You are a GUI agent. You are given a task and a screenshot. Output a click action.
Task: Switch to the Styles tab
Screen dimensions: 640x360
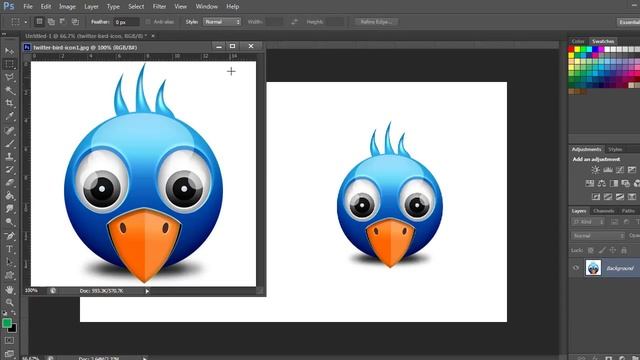pyautogui.click(x=615, y=149)
